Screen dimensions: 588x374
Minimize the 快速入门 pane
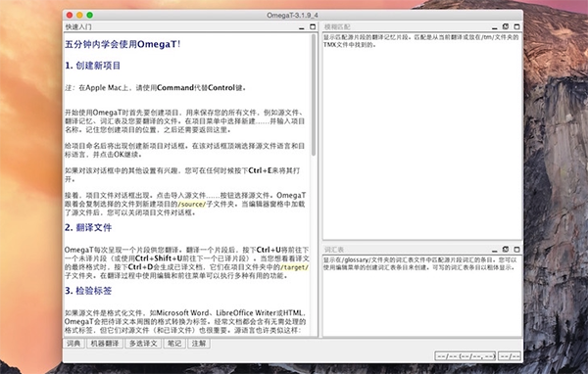pyautogui.click(x=302, y=27)
